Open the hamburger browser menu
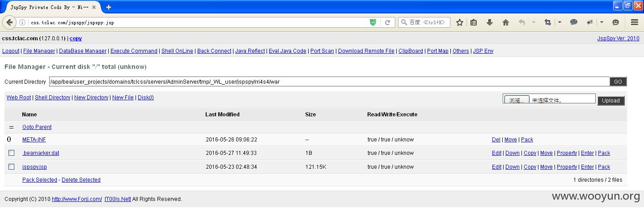 634,22
